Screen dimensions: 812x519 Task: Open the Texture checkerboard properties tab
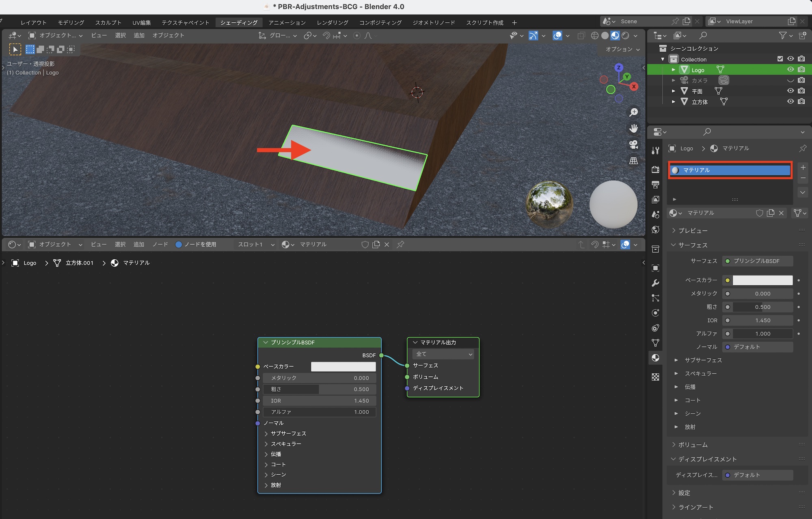(x=655, y=377)
